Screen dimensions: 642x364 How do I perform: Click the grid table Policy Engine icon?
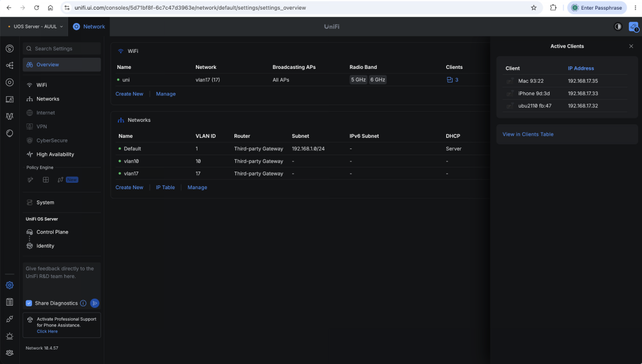pyautogui.click(x=46, y=180)
